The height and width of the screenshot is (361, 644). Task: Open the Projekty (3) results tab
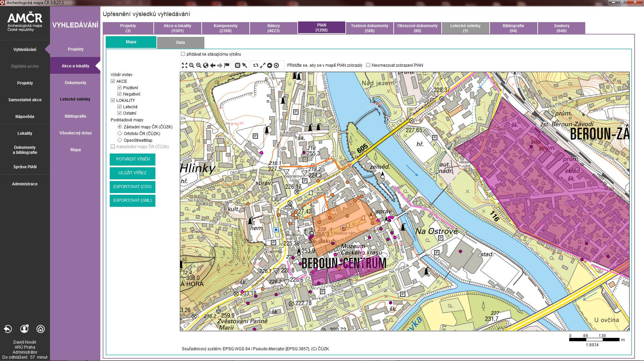pyautogui.click(x=128, y=28)
